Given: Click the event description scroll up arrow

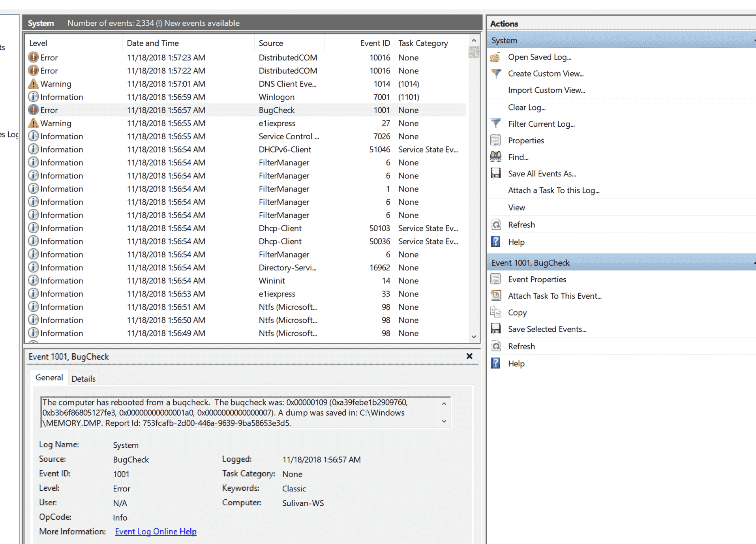Looking at the screenshot, I should [444, 403].
